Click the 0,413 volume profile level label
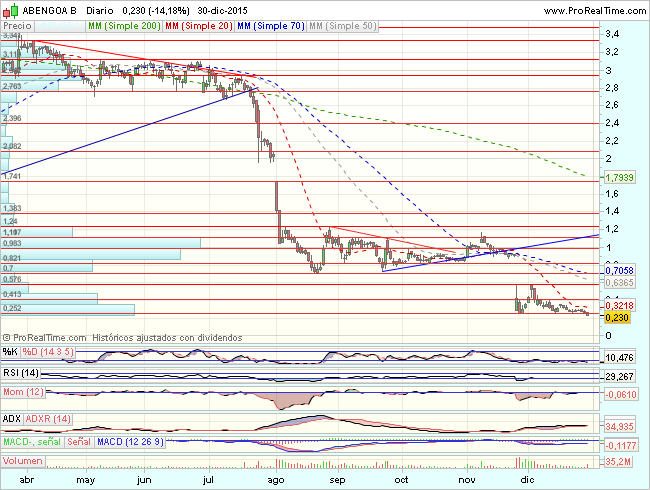 (12, 294)
